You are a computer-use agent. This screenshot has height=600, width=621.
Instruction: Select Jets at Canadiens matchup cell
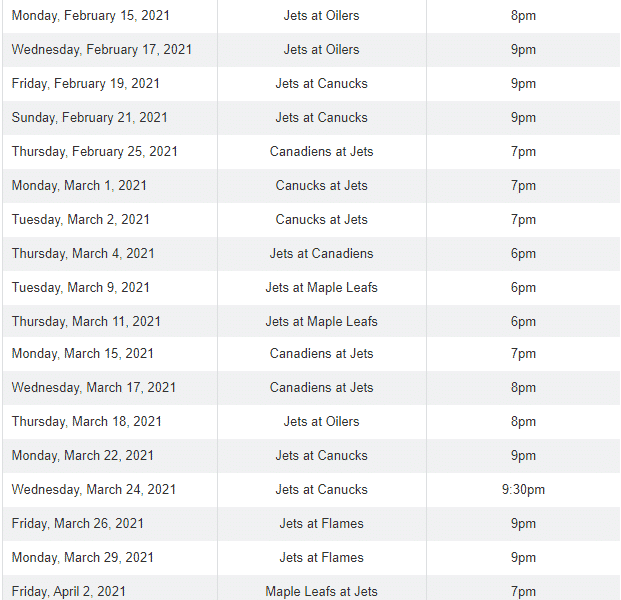(321, 254)
